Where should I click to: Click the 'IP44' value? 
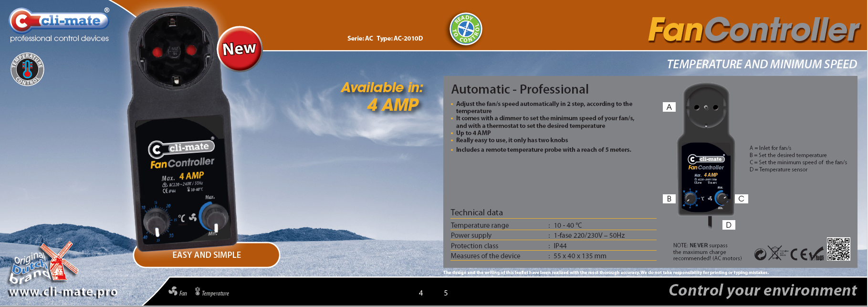[560, 246]
